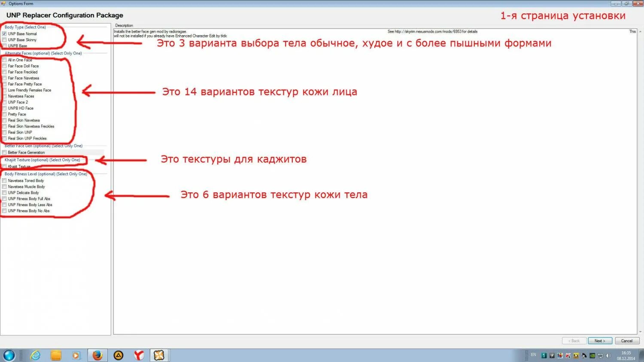Open the media player taskbar icon
This screenshot has height=362, width=644.
coord(76,355)
